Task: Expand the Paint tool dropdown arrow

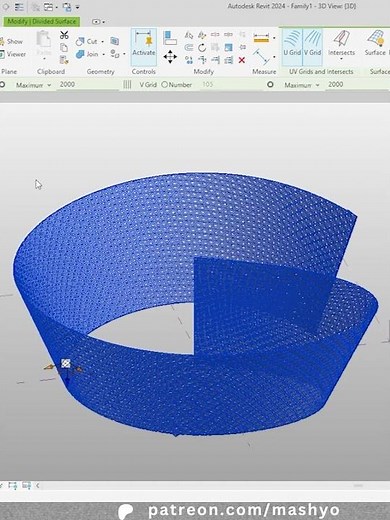Action: (124, 54)
